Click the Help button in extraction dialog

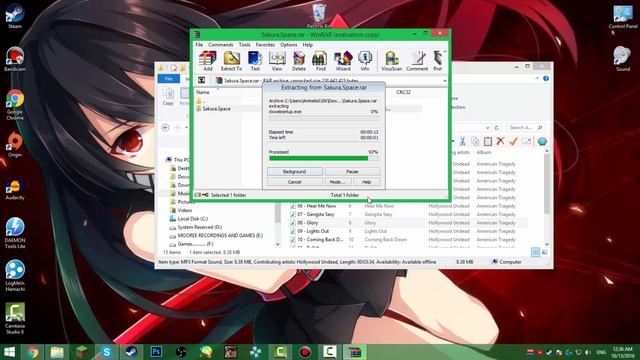[367, 182]
